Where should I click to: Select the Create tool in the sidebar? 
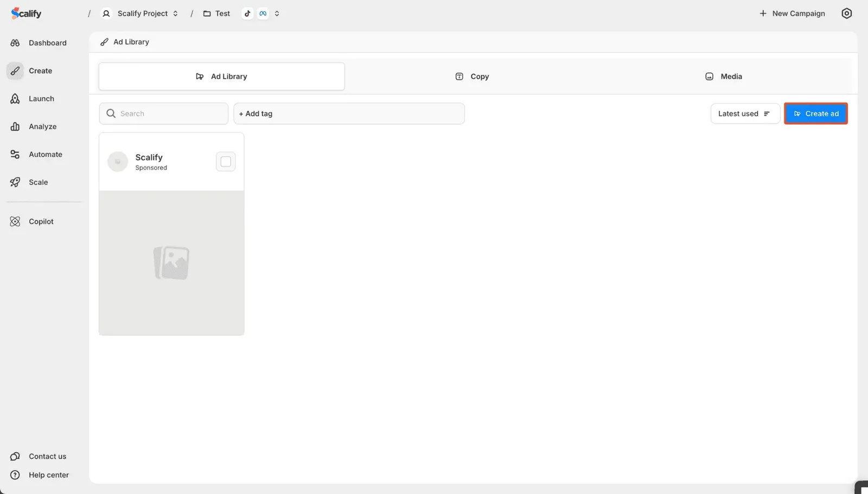[40, 70]
